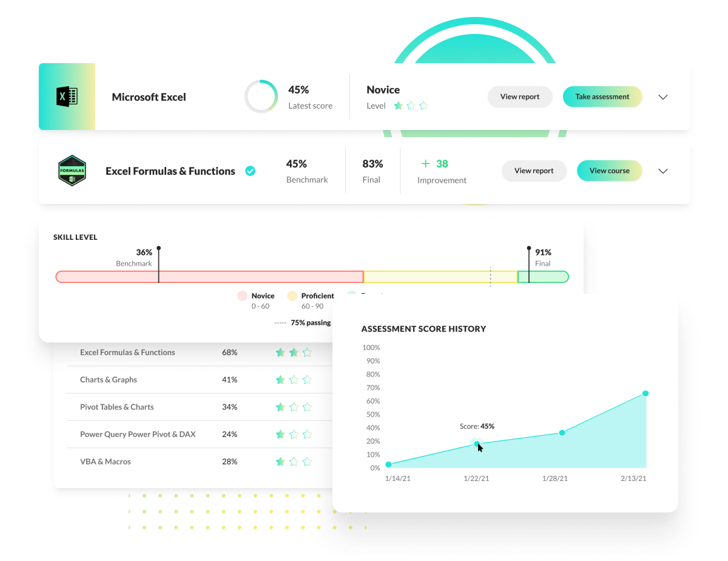Select the 1/28/21 chart data point
Viewport: 728px width, 561px height.
pos(562,433)
